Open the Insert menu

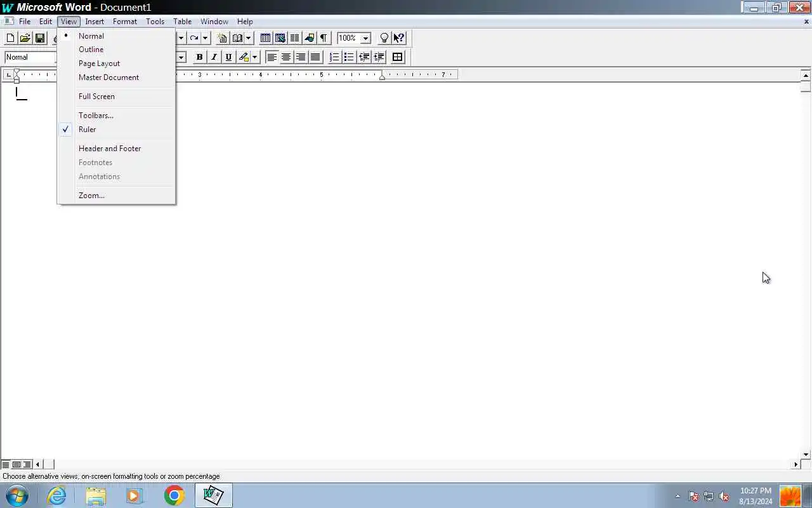(x=95, y=22)
